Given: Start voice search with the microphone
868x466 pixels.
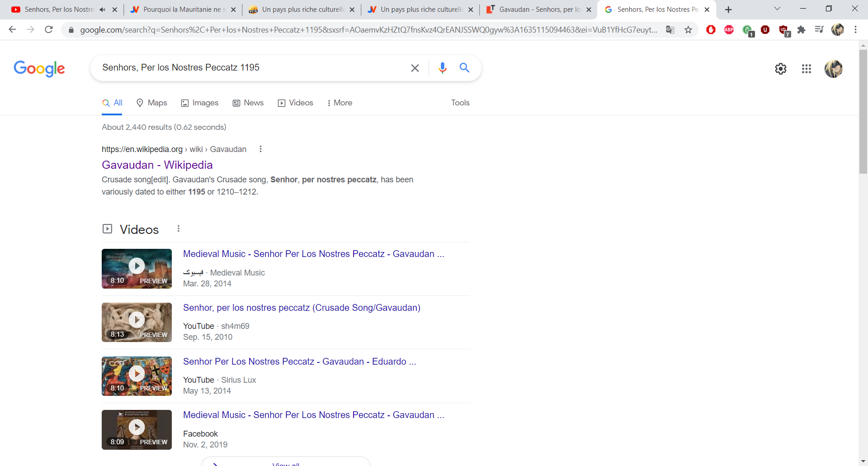Looking at the screenshot, I should [x=442, y=68].
